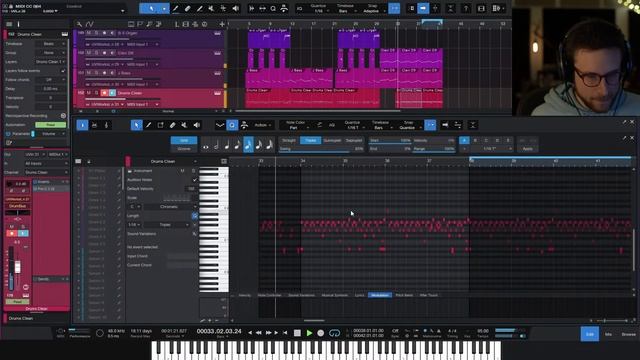
Task: Switch to Velocity controller lane tab
Action: click(x=244, y=295)
